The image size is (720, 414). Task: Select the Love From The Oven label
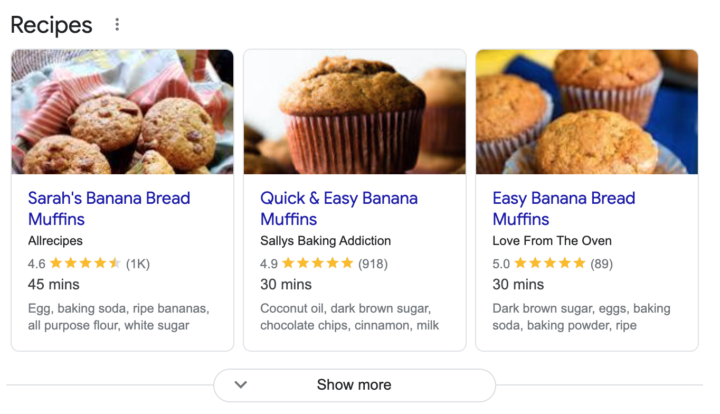pyautogui.click(x=552, y=241)
